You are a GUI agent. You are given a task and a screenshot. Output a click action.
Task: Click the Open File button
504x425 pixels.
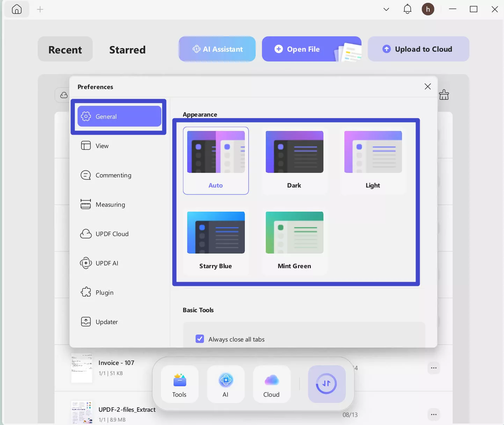tap(312, 49)
